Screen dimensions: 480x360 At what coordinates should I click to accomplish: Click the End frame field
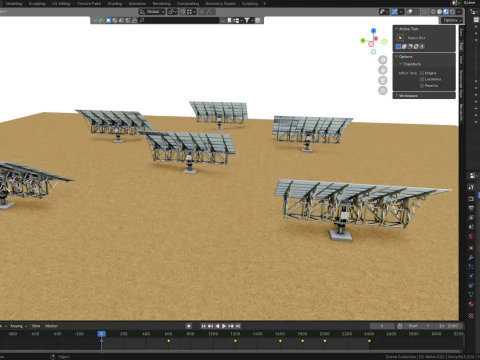coord(449,326)
